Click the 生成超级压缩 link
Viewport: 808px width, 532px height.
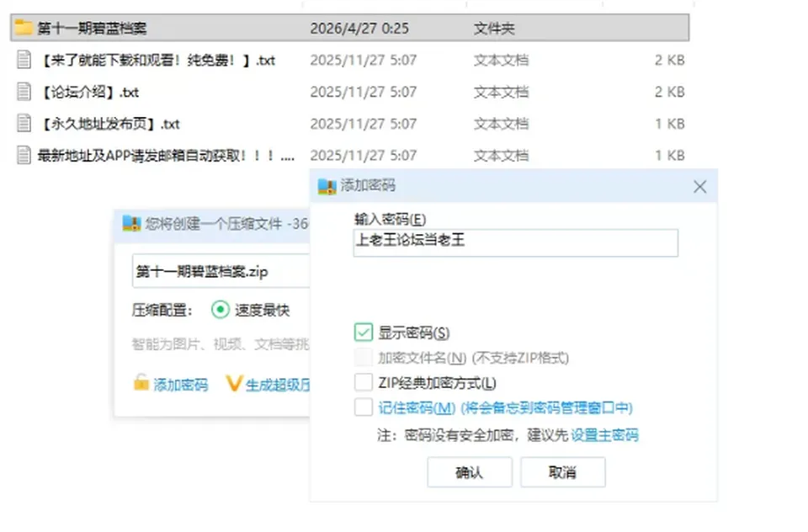pos(278,385)
